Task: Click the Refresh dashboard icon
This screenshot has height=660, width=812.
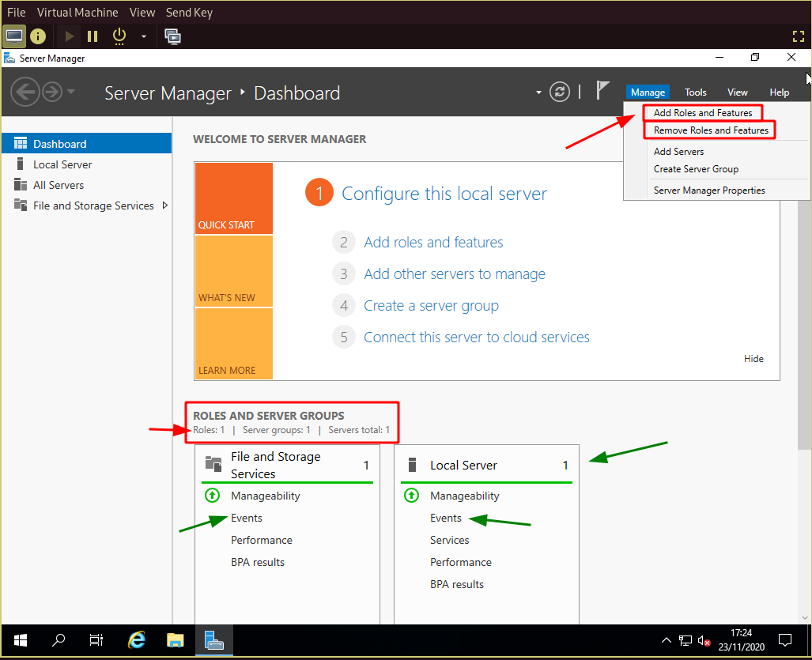Action: 560,92
